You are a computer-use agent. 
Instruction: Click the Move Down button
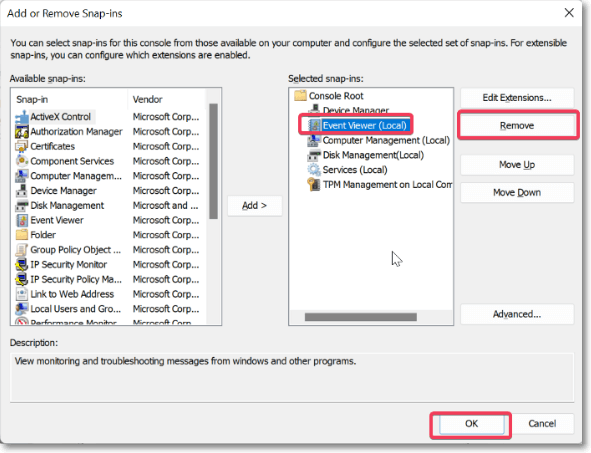[517, 193]
